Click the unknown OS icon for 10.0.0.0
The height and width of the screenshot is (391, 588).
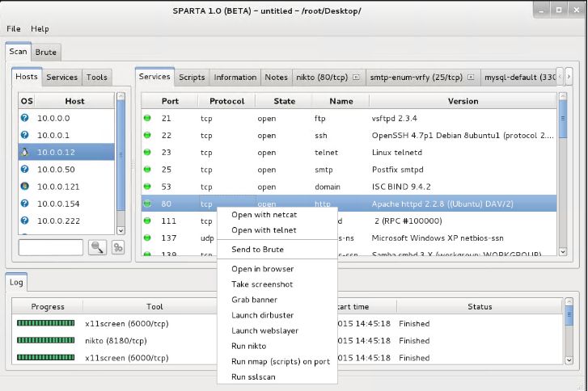click(x=26, y=118)
